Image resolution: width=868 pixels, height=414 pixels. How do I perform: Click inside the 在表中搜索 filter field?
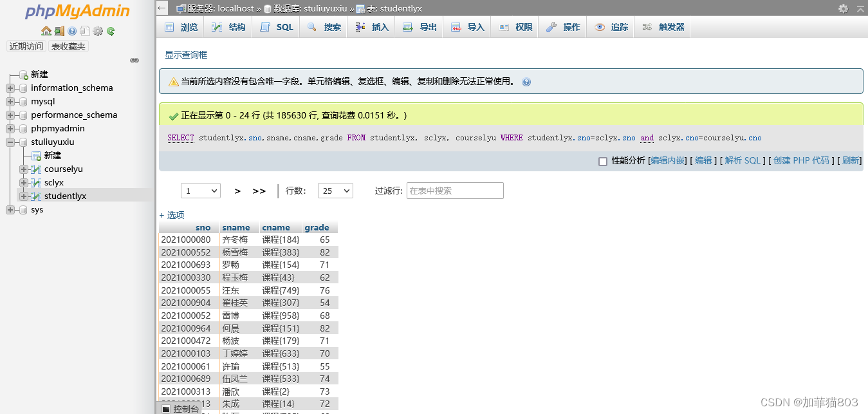pos(455,191)
